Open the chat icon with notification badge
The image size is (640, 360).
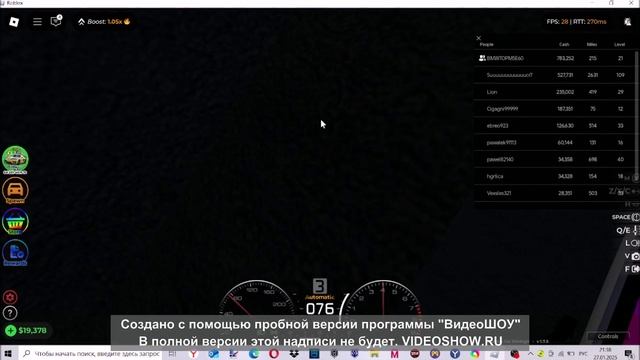pyautogui.click(x=56, y=21)
